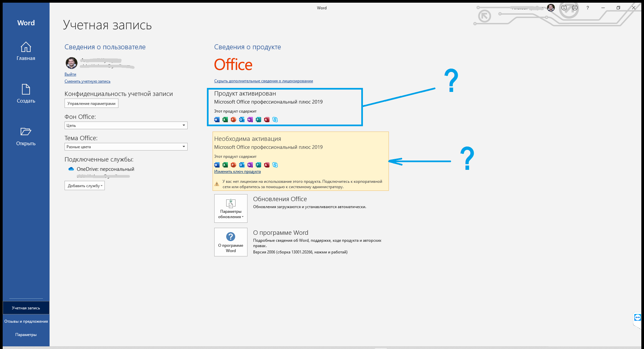Click 'Обновления загружаются и устанавливаются автоматически.' text
Screen dimensions: 644x349
tap(310, 207)
